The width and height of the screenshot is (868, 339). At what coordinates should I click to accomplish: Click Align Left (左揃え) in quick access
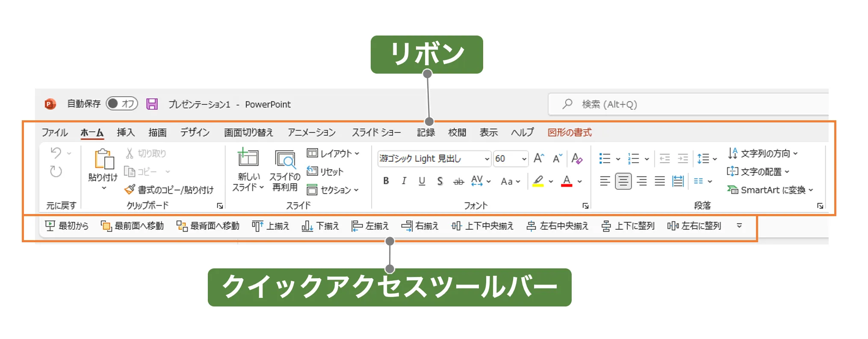370,226
